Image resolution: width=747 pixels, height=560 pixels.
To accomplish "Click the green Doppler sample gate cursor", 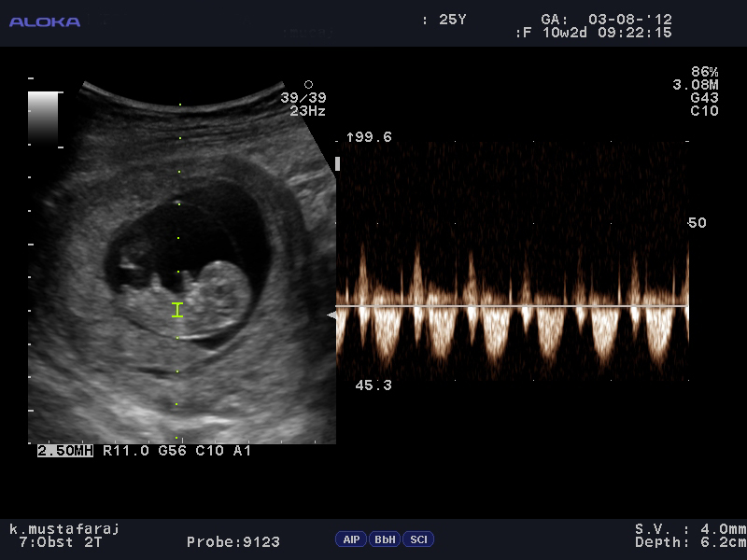I will [x=177, y=310].
